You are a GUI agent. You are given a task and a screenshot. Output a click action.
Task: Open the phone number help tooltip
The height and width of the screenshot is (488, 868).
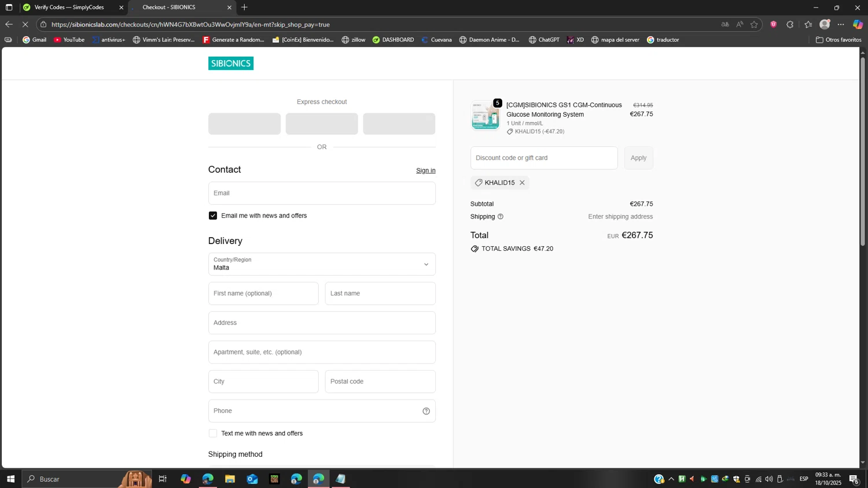(426, 411)
